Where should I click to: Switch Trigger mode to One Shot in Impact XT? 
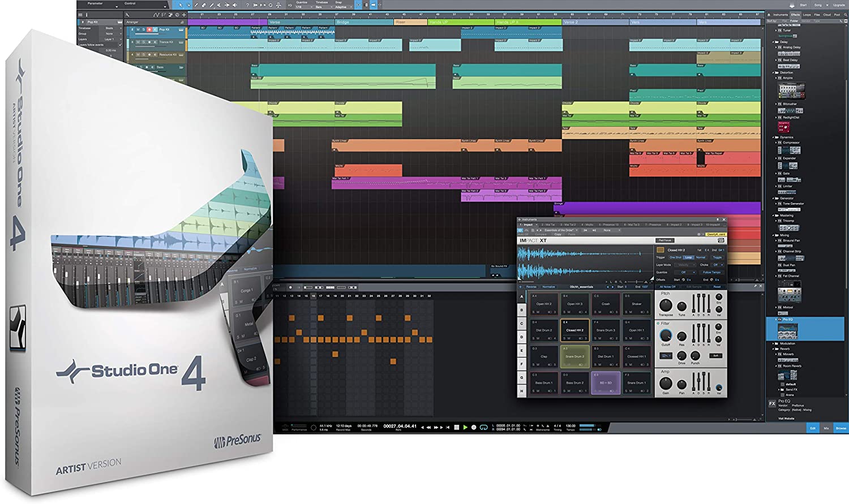coord(675,257)
